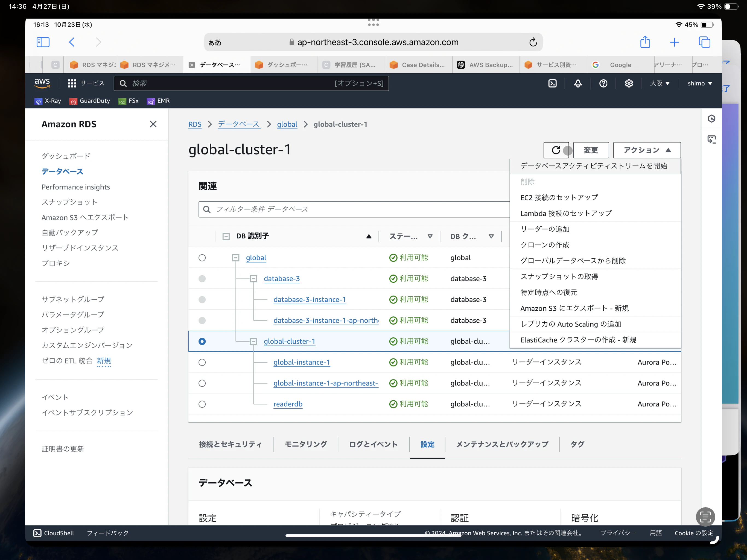The height and width of the screenshot is (560, 747).
Task: Reload page icon in address bar
Action: click(533, 42)
